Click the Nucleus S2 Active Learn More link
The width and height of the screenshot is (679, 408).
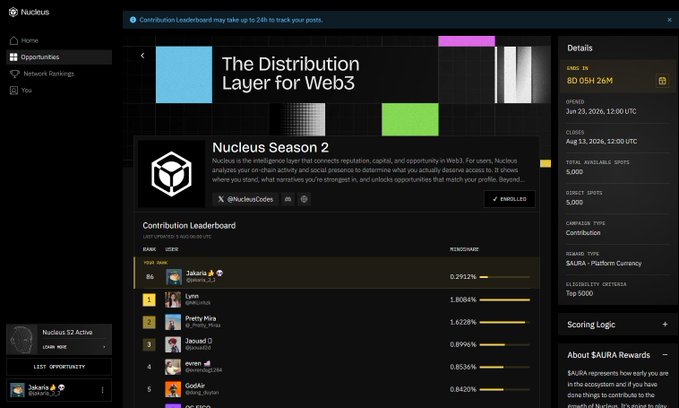(55, 347)
